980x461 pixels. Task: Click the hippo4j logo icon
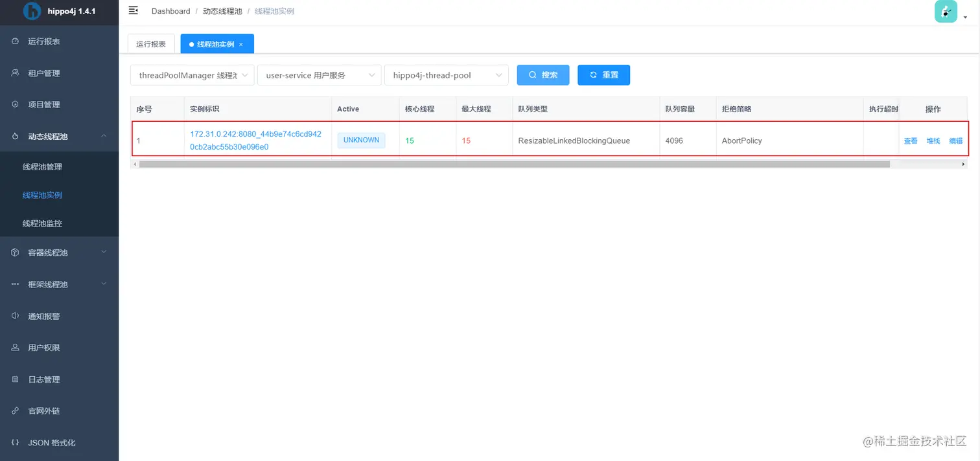click(x=32, y=11)
